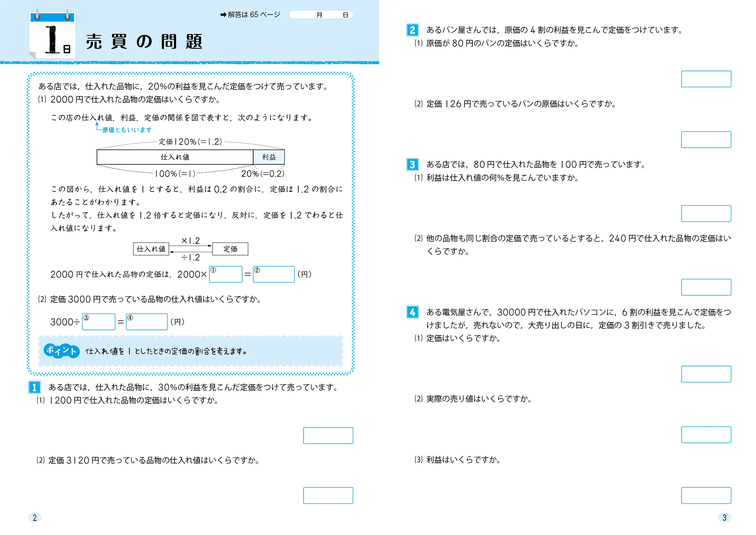Click the day 1 calendar icon
756x535 pixels.
point(53,35)
